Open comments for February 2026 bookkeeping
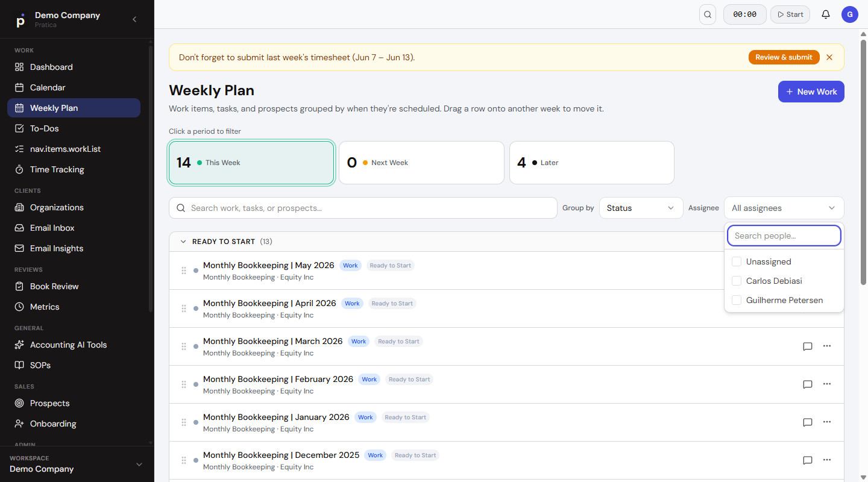Image resolution: width=868 pixels, height=482 pixels. pos(808,384)
